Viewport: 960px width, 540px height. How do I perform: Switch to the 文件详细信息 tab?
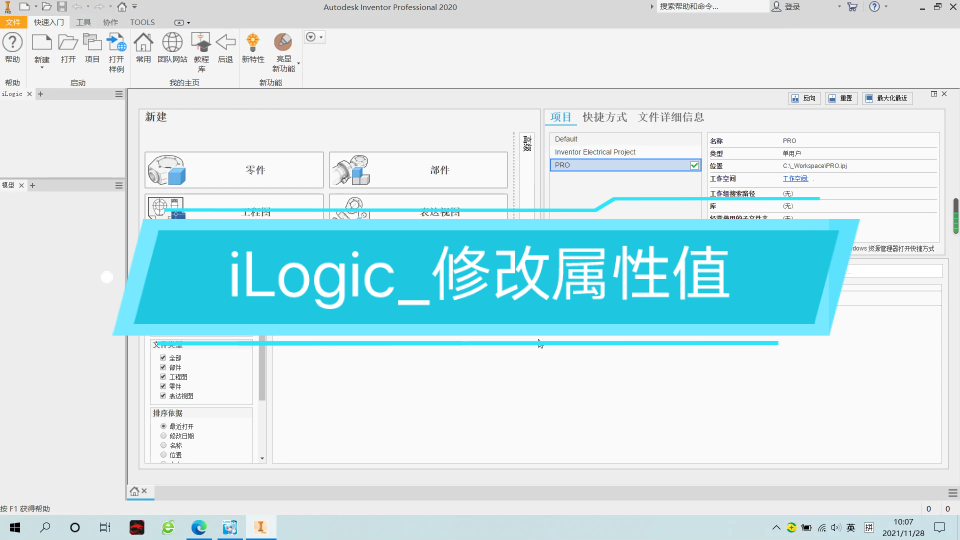(x=671, y=117)
